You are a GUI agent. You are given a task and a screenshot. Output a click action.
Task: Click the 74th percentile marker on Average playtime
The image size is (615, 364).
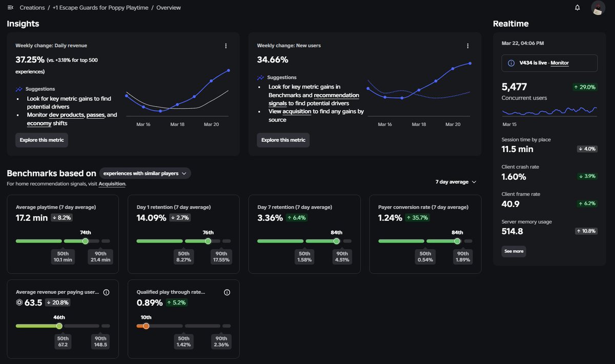[x=85, y=241]
